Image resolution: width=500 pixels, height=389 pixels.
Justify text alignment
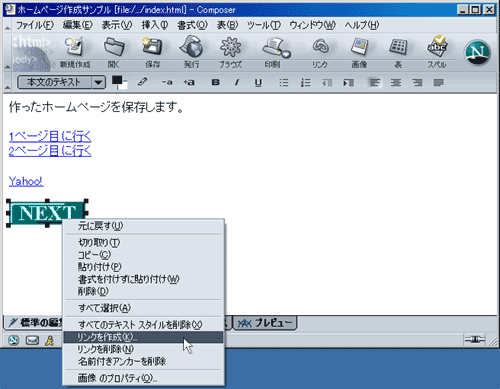click(x=439, y=82)
